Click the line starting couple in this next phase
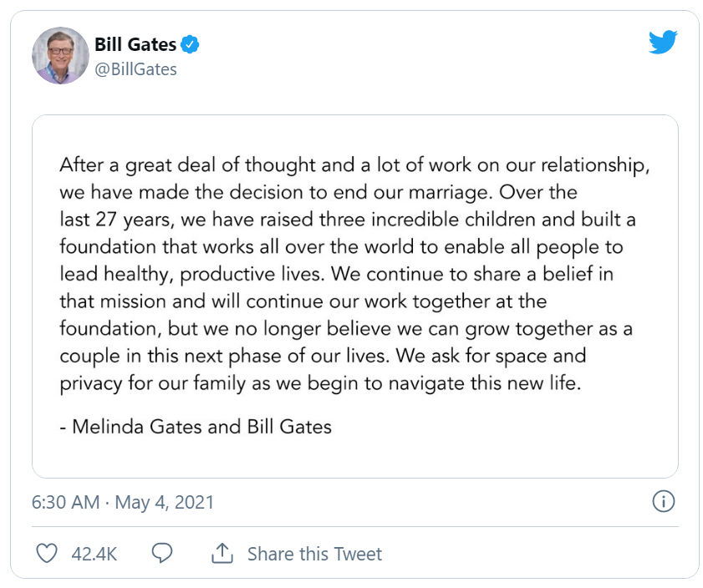 (x=323, y=356)
